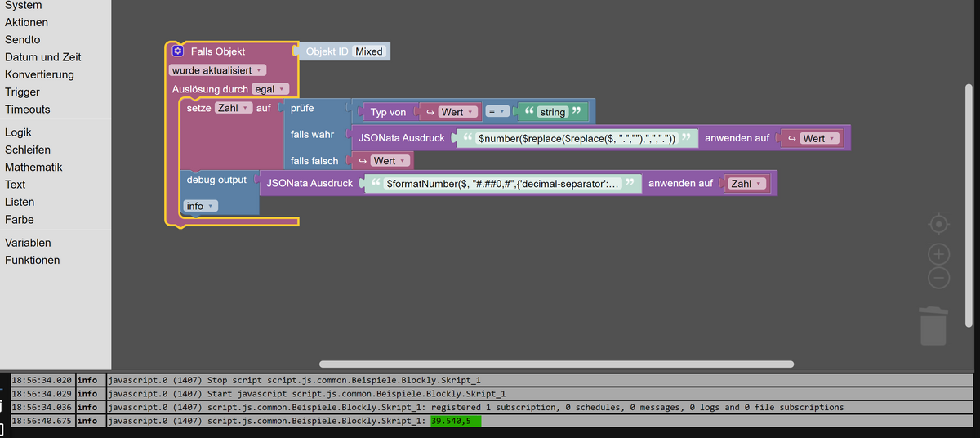Zoom out the Blockly workspace

click(x=939, y=278)
